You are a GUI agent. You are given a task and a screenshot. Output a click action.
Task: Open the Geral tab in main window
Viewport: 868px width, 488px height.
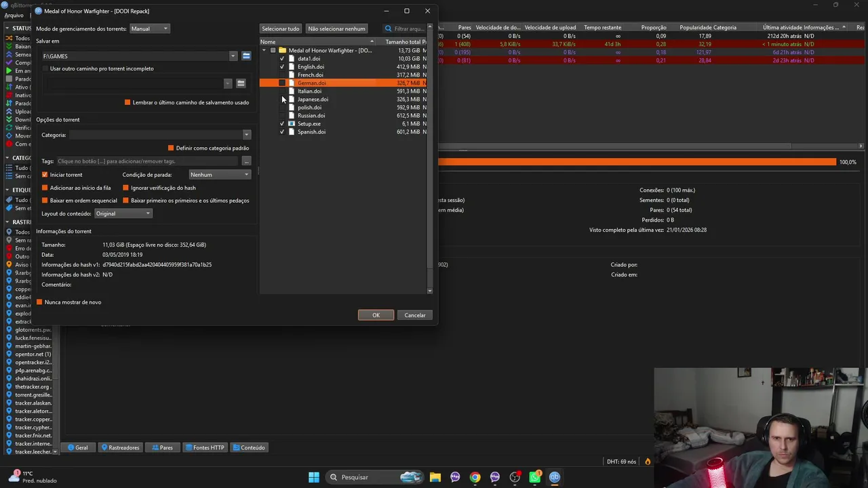point(77,447)
